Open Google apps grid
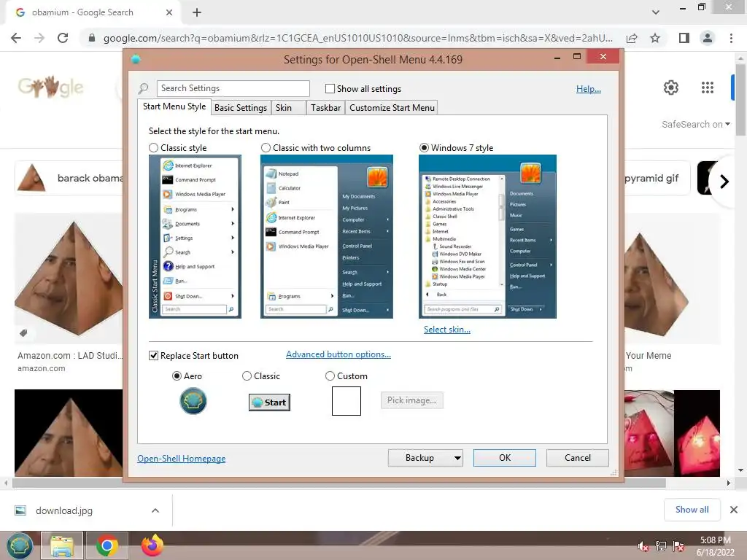This screenshot has height=560, width=747. [708, 87]
